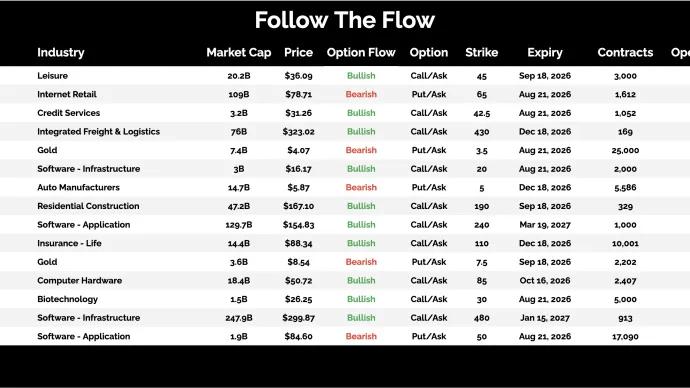The image size is (690, 388).
Task: Click the Industry column header
Action: tap(61, 52)
